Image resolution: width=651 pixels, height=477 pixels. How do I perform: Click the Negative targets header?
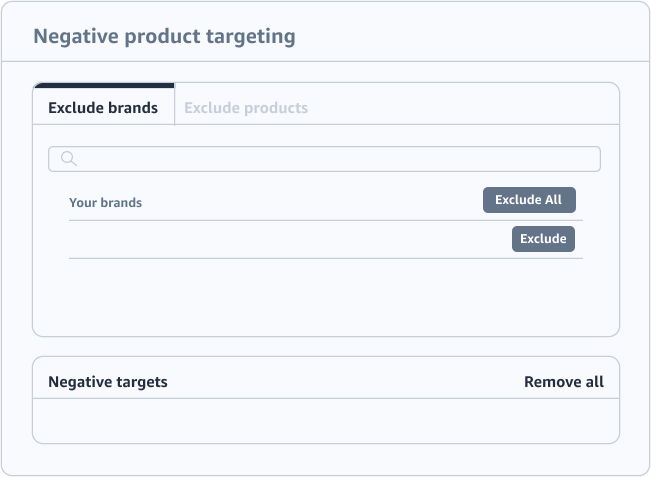coord(108,382)
